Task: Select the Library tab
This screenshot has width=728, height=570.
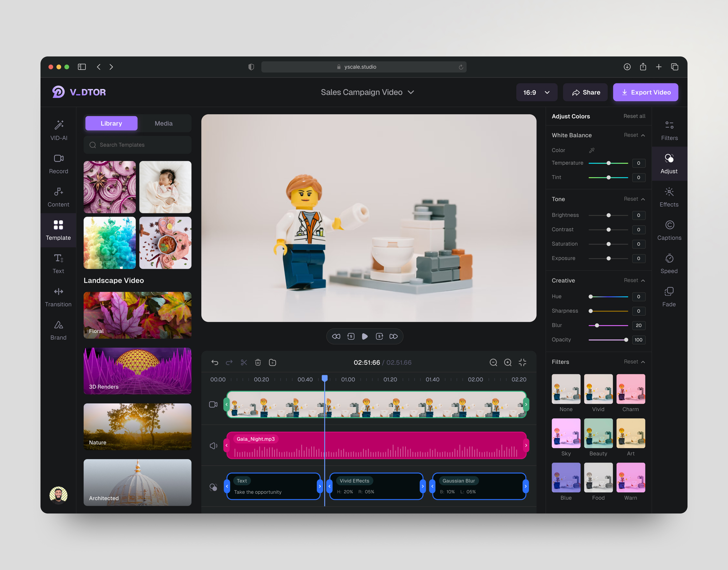Action: point(111,123)
